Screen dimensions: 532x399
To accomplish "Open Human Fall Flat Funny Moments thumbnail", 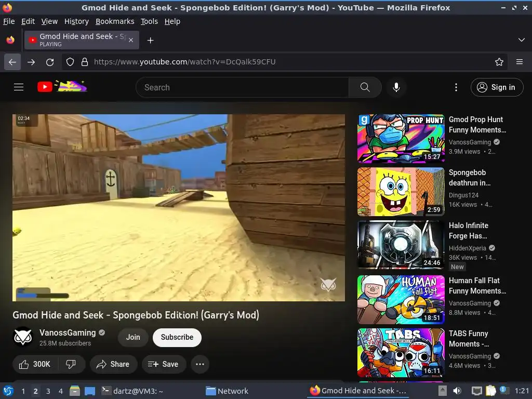I will pos(401,300).
